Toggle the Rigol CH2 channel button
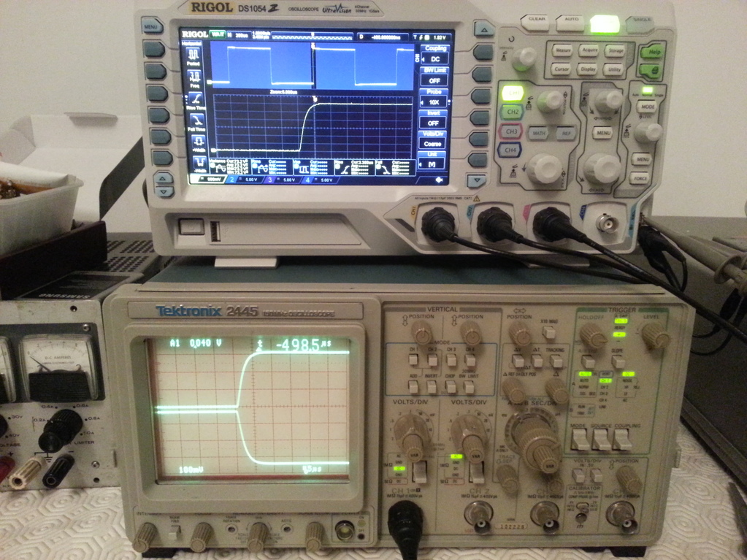This screenshot has width=747, height=560. pos(511,112)
